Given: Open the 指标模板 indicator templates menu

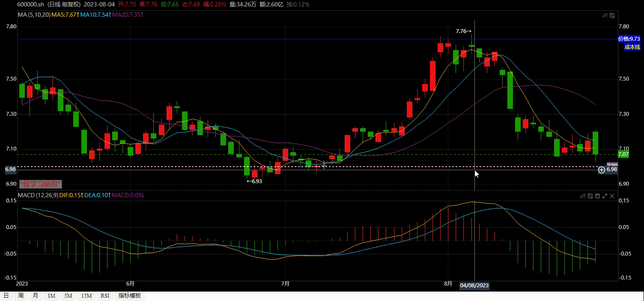Looking at the screenshot, I should [x=129, y=295].
